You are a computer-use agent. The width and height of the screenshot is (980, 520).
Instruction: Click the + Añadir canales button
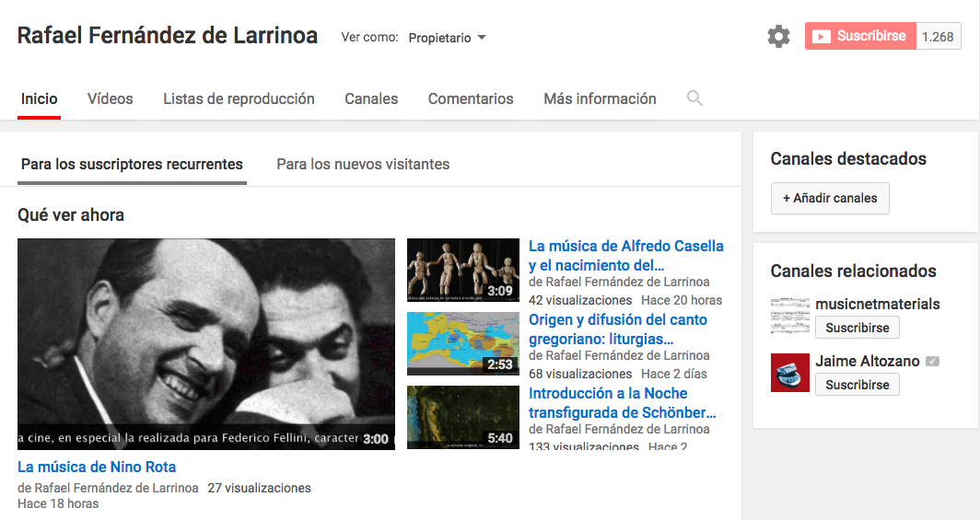click(x=830, y=199)
